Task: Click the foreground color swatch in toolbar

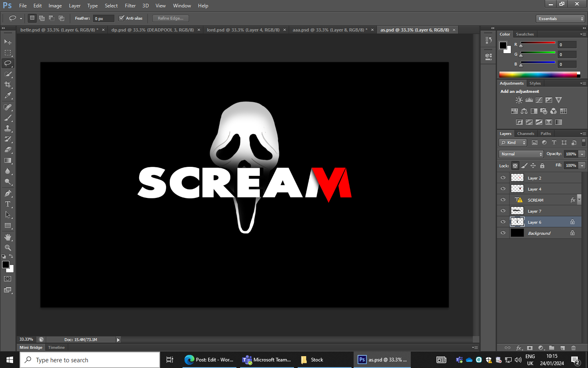Action: point(6,265)
